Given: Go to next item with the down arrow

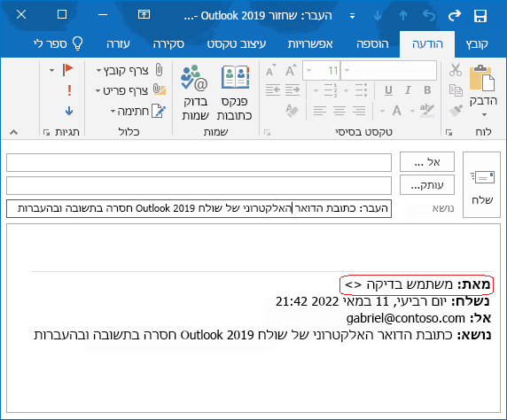Looking at the screenshot, I should coord(378,16).
